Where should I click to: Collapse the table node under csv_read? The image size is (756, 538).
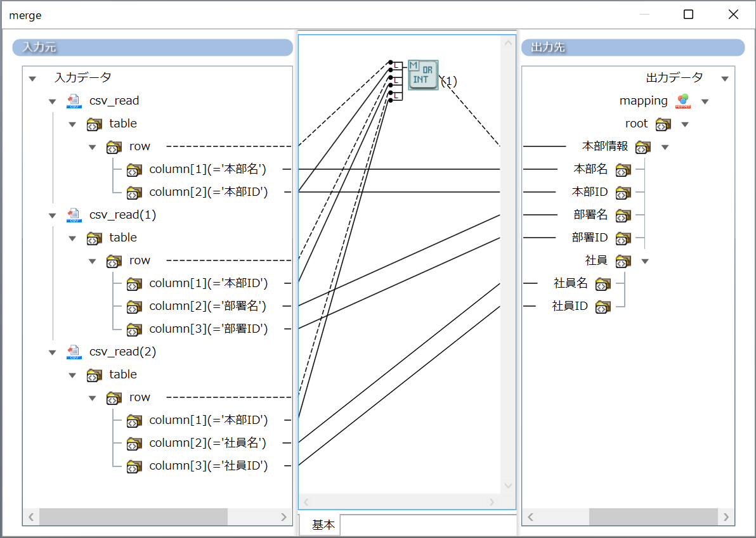click(72, 124)
